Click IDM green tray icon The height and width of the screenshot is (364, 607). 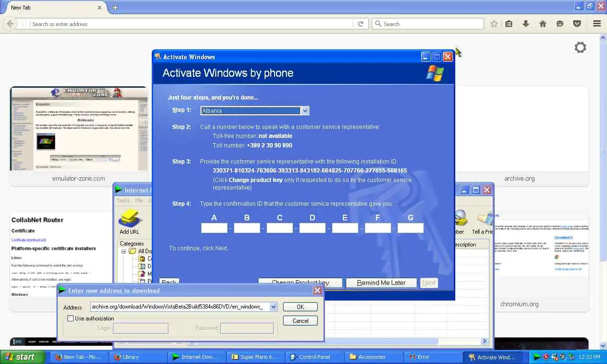tap(537, 357)
